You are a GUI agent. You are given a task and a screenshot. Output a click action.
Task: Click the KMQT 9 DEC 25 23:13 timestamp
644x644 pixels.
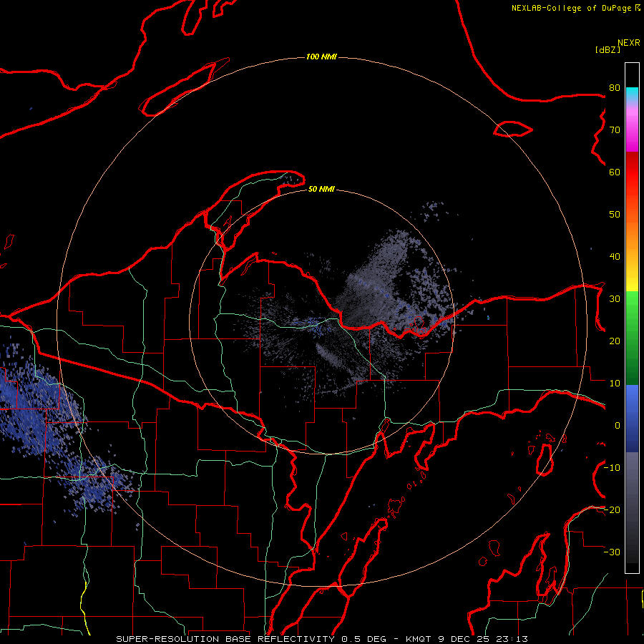point(467,639)
